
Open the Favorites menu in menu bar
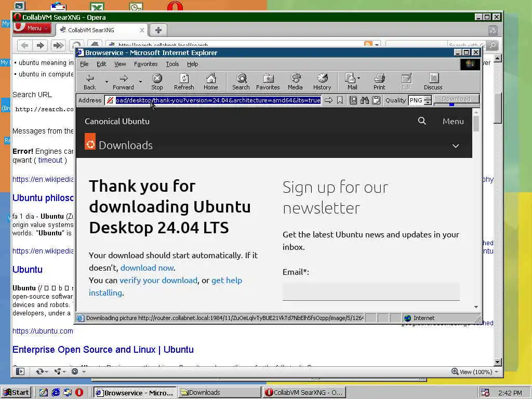coord(145,64)
